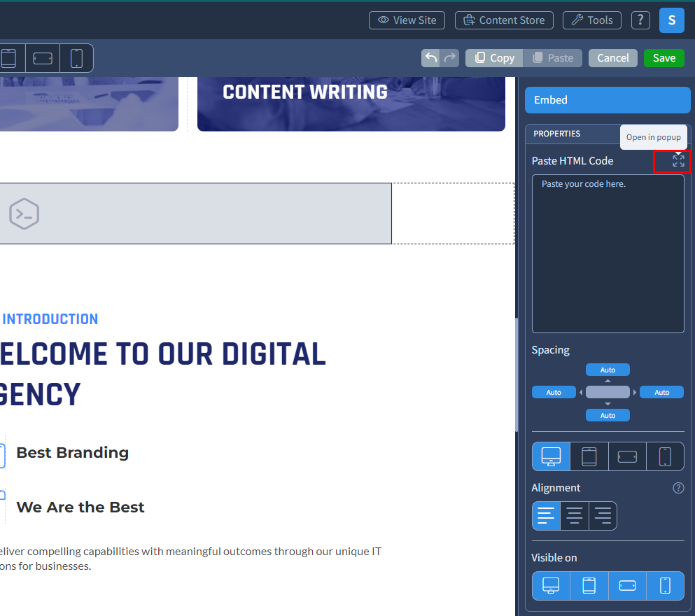Select right alignment option
Viewport: 695px width, 616px height.
pyautogui.click(x=603, y=516)
